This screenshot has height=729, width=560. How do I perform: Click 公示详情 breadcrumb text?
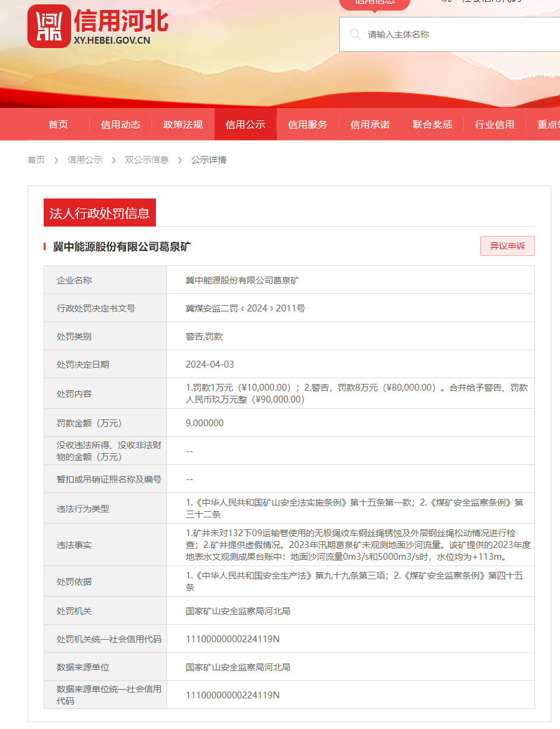point(209,160)
